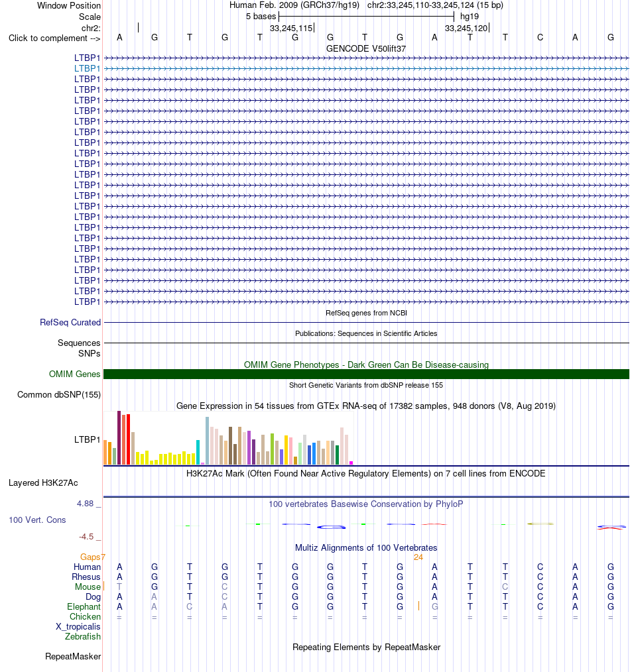Click the Human species label

[87, 567]
